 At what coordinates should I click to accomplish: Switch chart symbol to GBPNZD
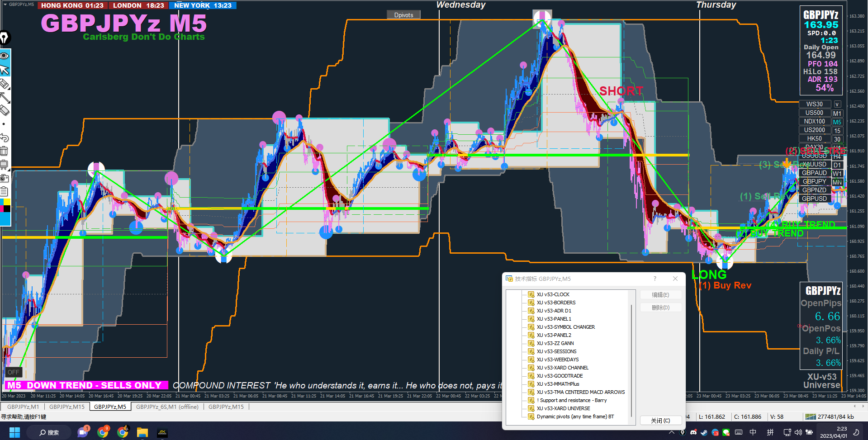click(x=815, y=190)
